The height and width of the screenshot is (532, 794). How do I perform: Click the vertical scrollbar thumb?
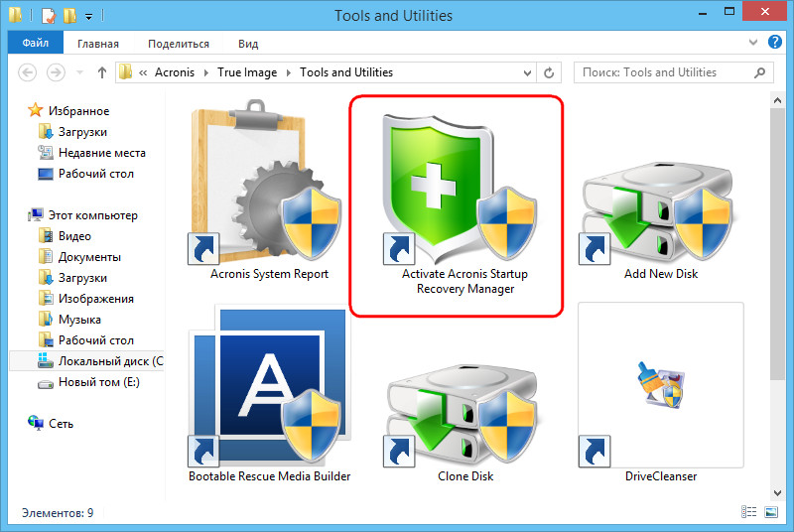(777, 243)
